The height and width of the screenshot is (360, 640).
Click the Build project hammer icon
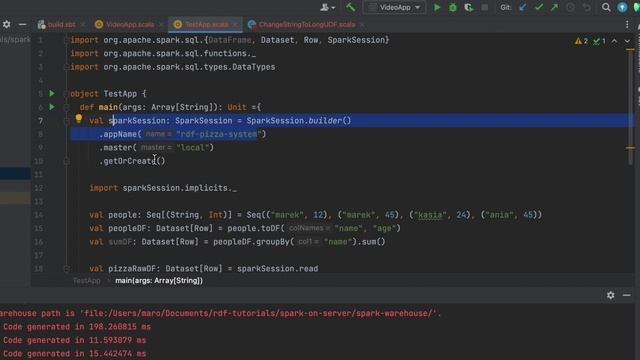[x=350, y=7]
